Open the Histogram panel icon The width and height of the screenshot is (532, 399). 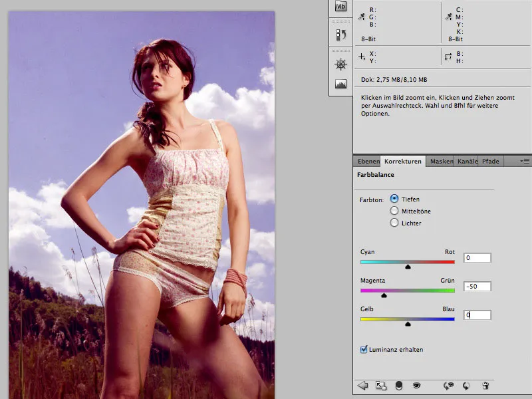(x=340, y=84)
